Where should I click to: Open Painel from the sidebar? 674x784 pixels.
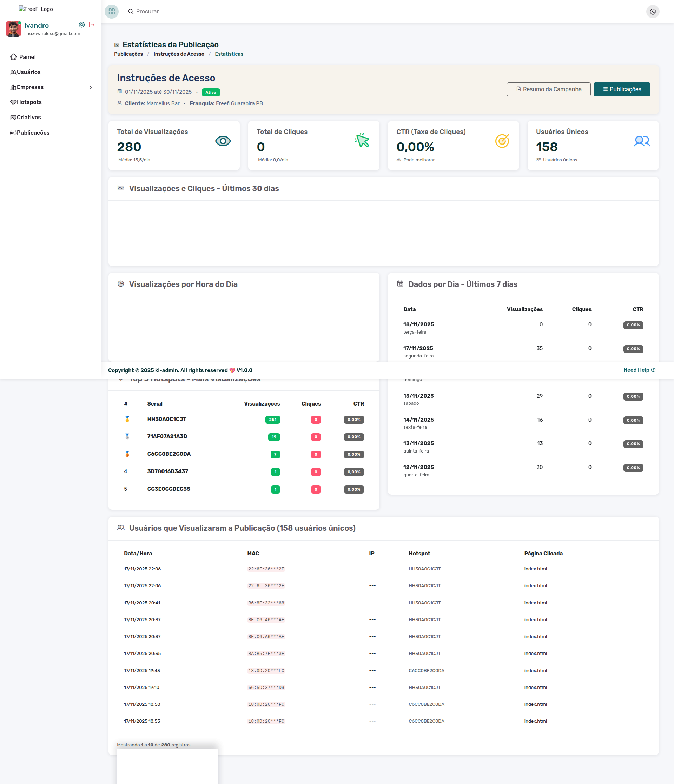point(27,57)
